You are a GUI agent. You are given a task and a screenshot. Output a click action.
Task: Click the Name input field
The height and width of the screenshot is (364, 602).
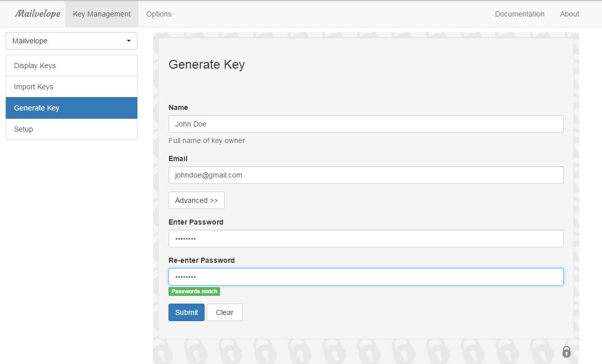pyautogui.click(x=366, y=124)
